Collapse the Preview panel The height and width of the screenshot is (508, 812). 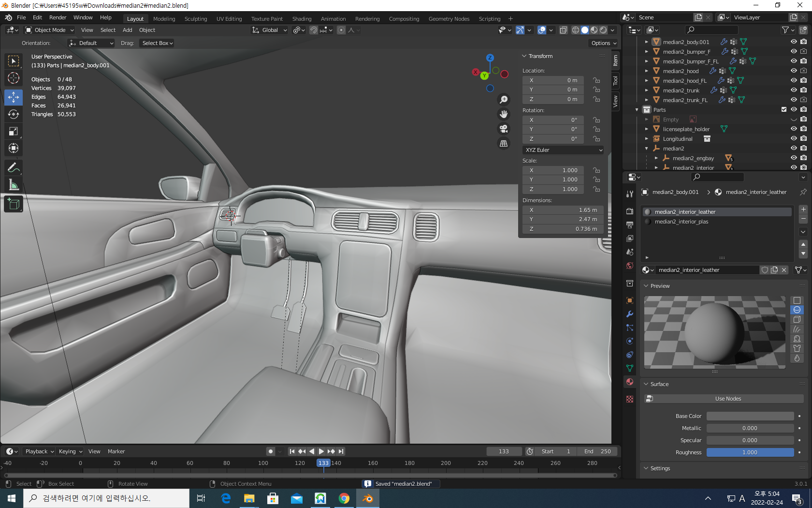coord(660,286)
